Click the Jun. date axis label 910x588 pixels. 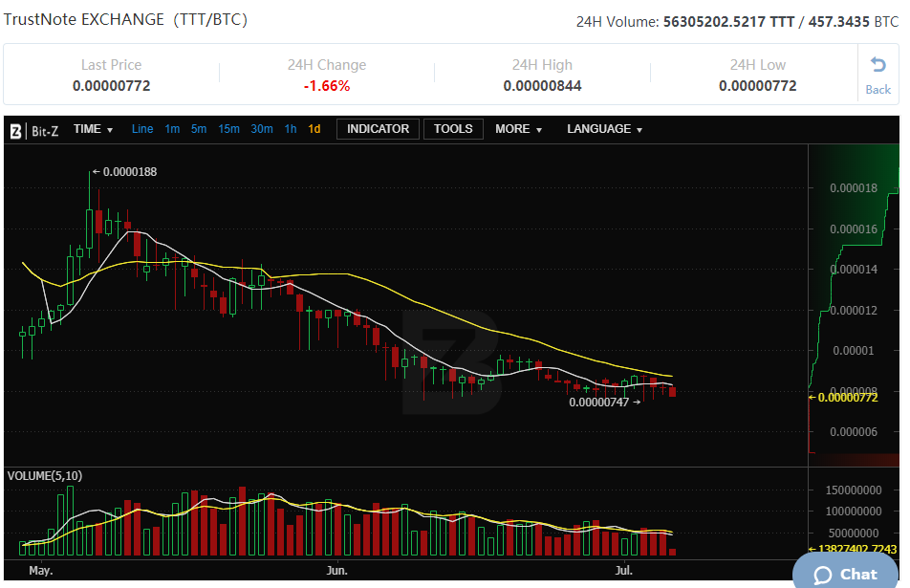click(x=337, y=571)
